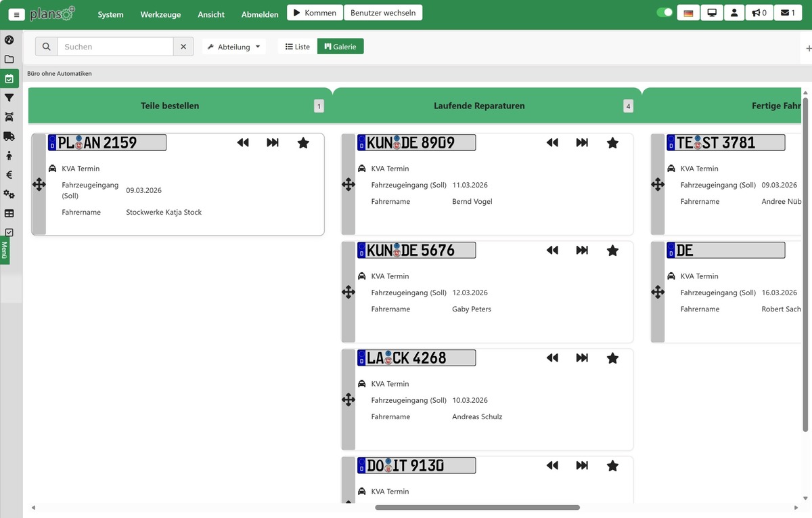
Task: Open the Abteilung dropdown
Action: 233,47
